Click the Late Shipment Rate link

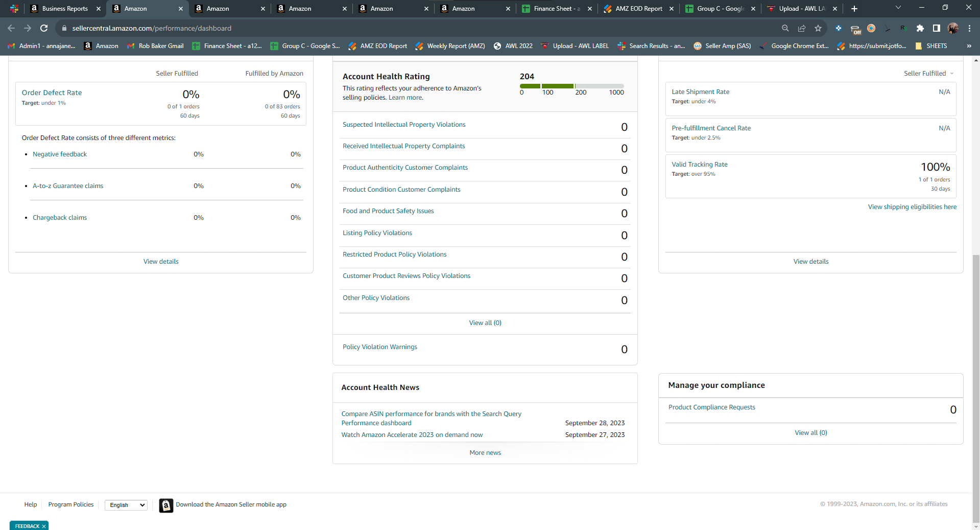pyautogui.click(x=701, y=92)
